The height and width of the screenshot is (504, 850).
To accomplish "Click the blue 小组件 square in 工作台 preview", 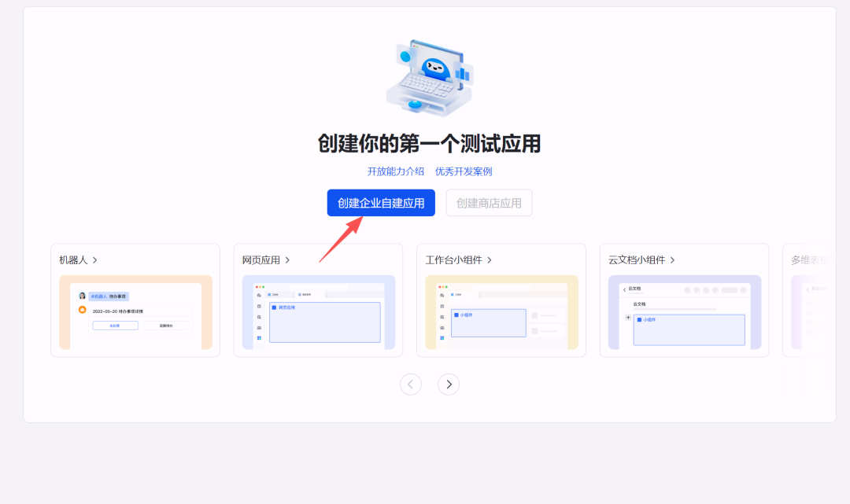I will [456, 315].
